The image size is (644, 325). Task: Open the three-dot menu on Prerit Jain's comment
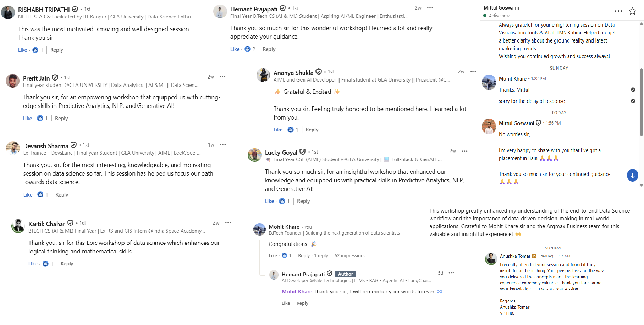tap(223, 77)
